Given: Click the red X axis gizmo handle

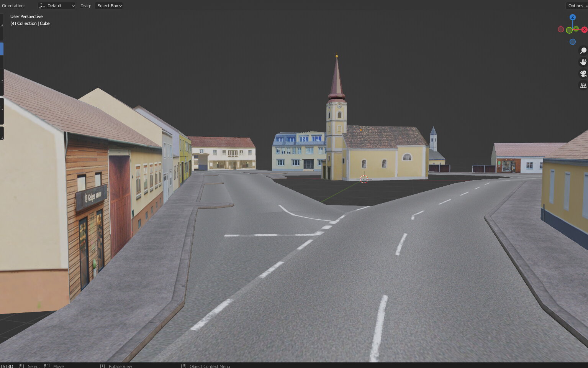Looking at the screenshot, I should pos(584,30).
